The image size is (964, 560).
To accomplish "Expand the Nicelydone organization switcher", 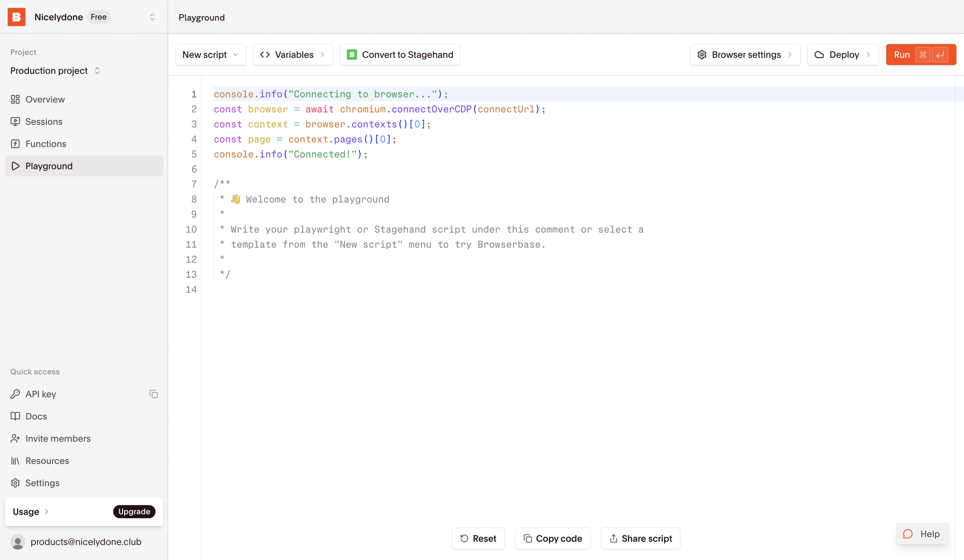I will pos(152,17).
